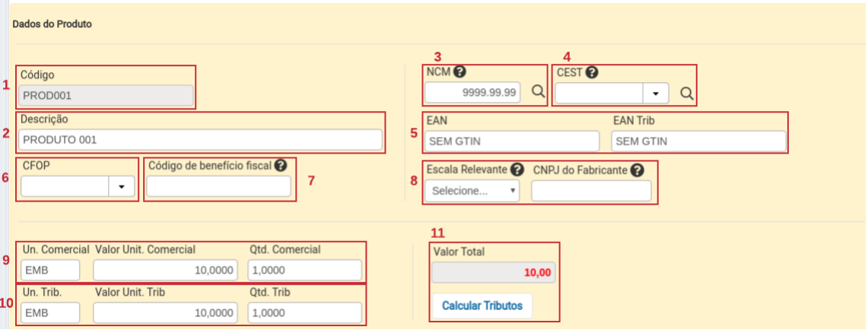Click help icon beside Código de benefício fiscal
This screenshot has width=868, height=330.
(x=281, y=165)
